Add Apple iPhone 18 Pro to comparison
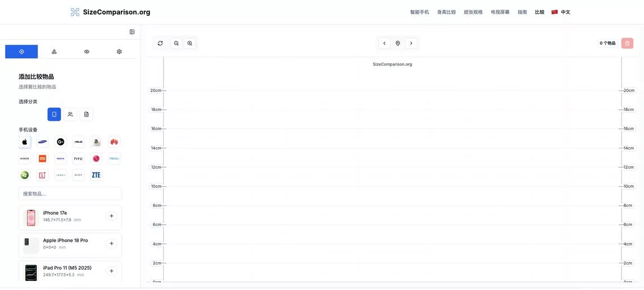This screenshot has width=644, height=290. (111, 244)
